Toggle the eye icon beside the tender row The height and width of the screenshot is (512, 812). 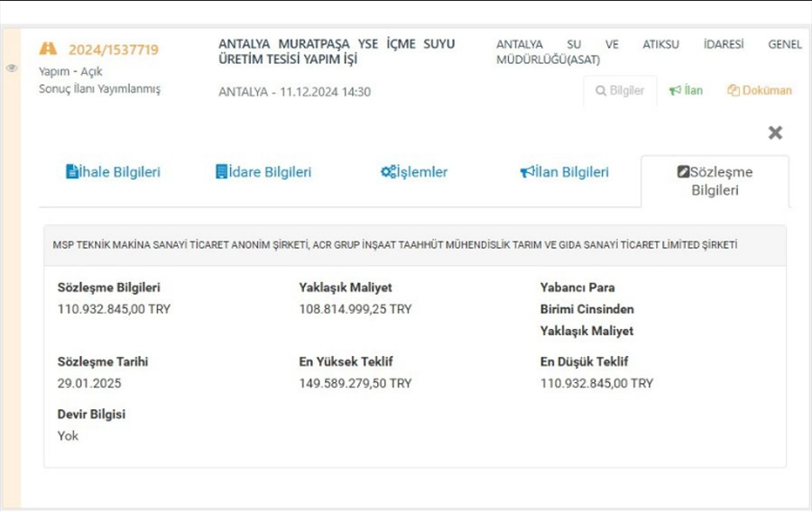(x=12, y=68)
